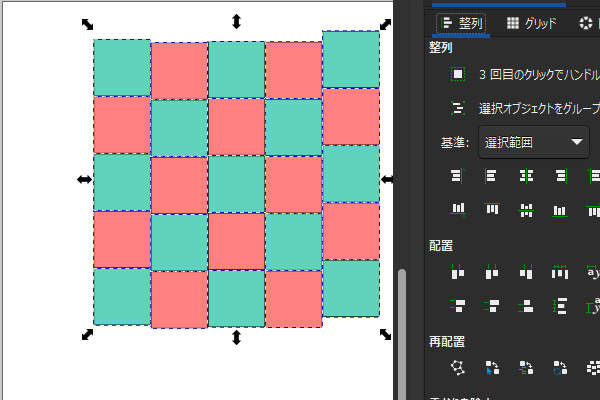Toggle 選択オブジェクトをグループ option icon
Image resolution: width=600 pixels, height=400 pixels.
(458, 108)
